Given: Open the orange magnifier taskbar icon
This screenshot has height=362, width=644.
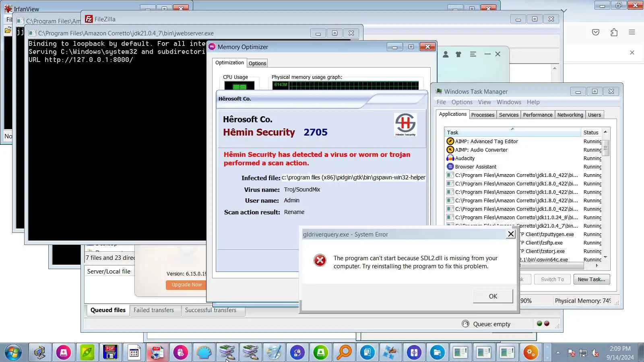Looking at the screenshot, I should pos(344,353).
